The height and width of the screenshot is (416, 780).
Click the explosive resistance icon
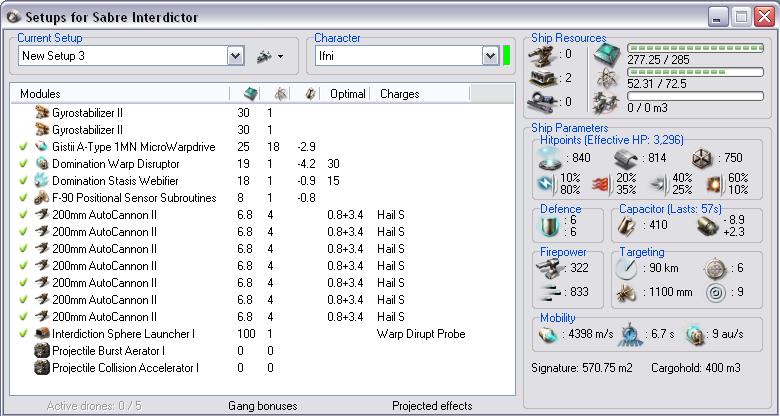tap(714, 185)
